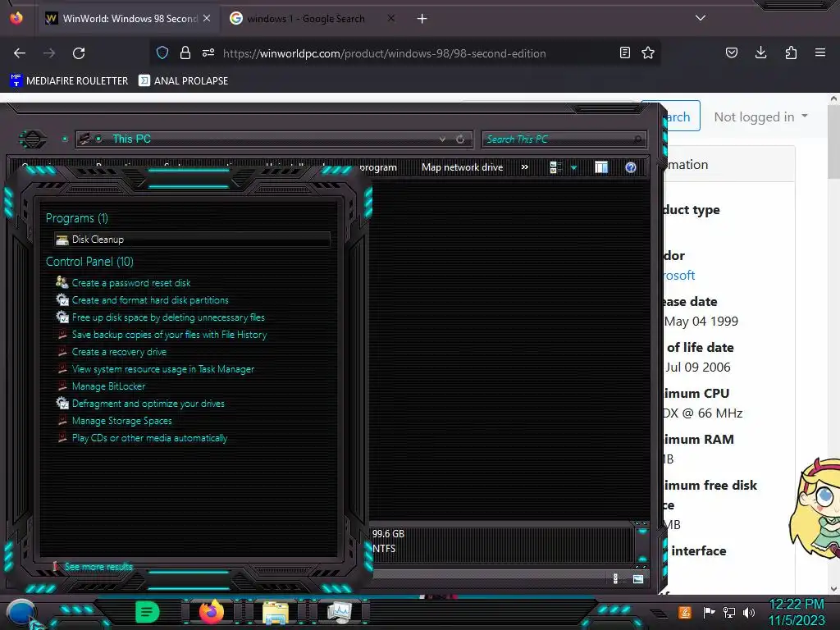Toggle reader view in the address bar

(x=624, y=52)
